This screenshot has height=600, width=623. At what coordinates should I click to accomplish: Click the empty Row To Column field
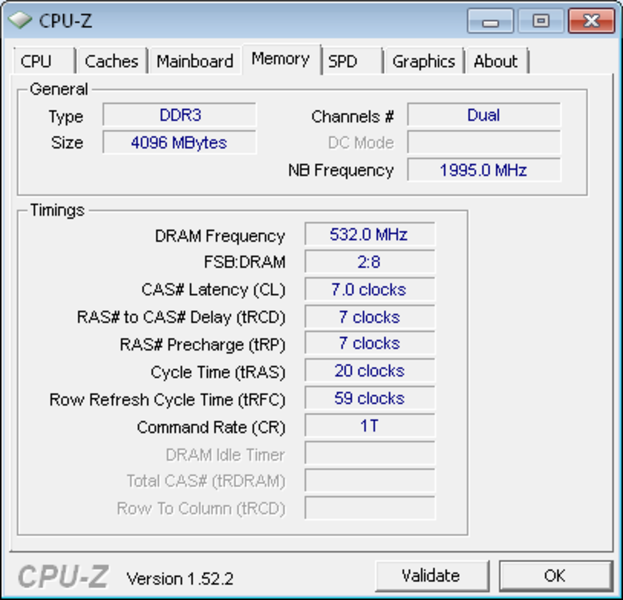tap(370, 508)
